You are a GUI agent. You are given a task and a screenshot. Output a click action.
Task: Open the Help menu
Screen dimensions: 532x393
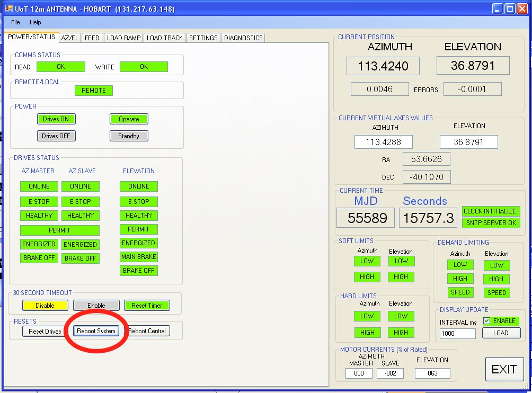[36, 22]
